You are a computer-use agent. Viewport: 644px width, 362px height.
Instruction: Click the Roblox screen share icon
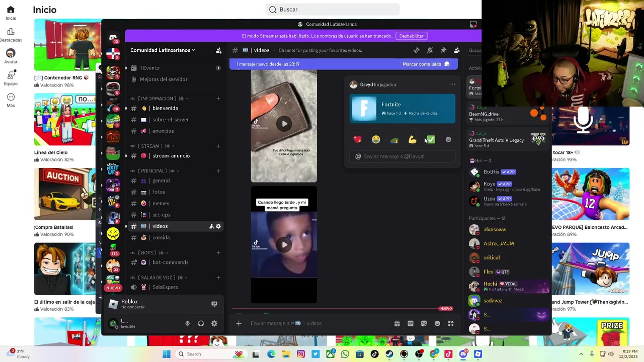(214, 304)
